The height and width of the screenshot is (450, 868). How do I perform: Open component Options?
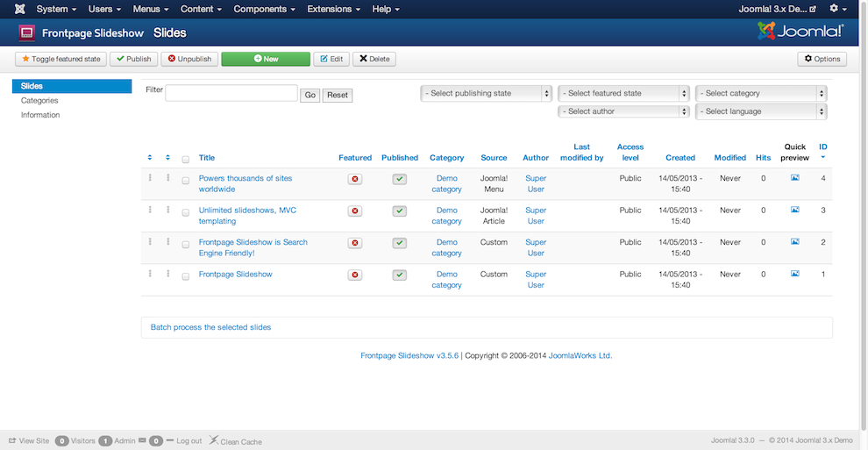(x=822, y=59)
